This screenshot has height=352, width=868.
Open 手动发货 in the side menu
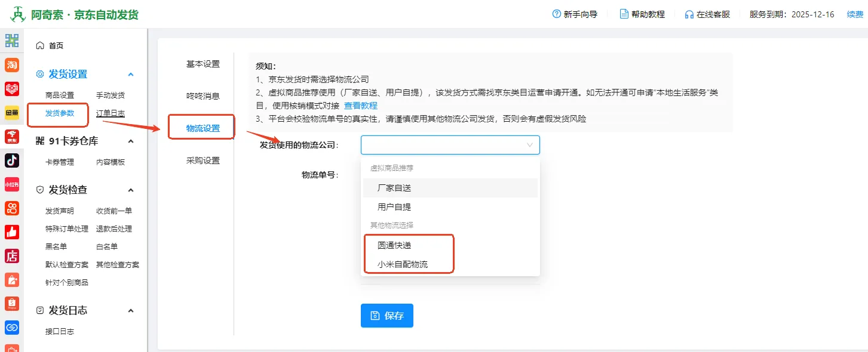click(x=111, y=95)
